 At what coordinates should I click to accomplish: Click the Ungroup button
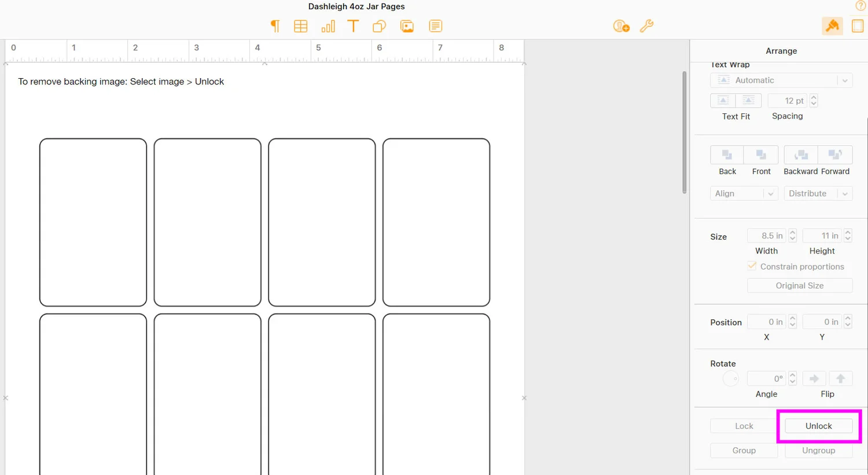coord(818,450)
